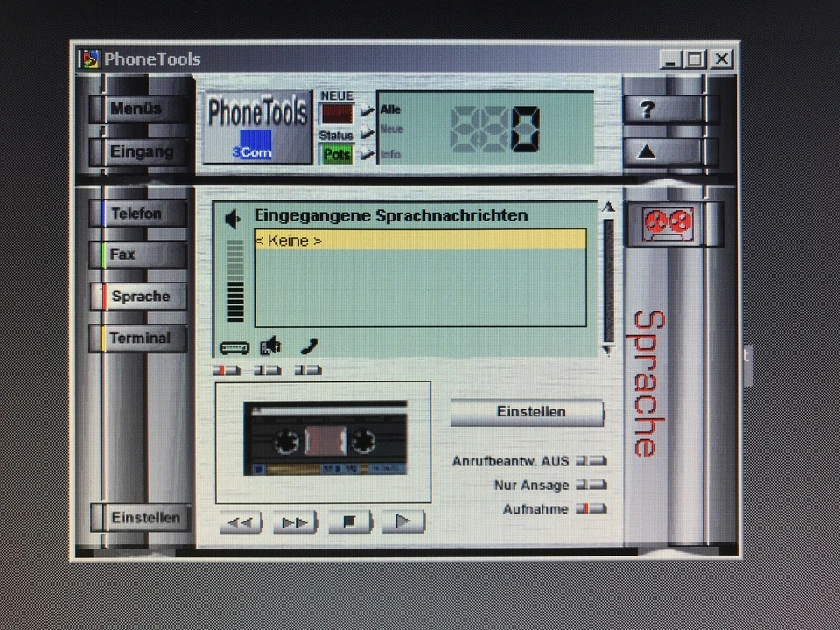Switch to the Terminal panel
This screenshot has height=630, width=840.
click(x=138, y=339)
